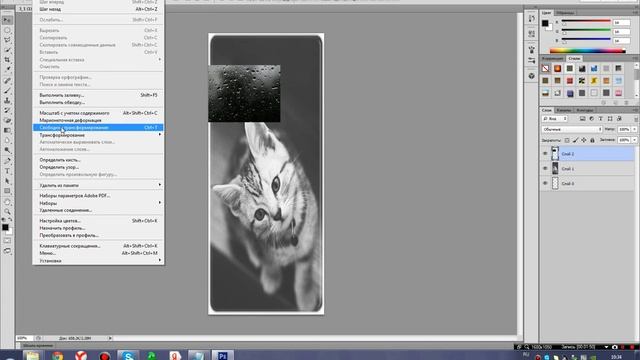Select the Lasso tool

(7, 40)
